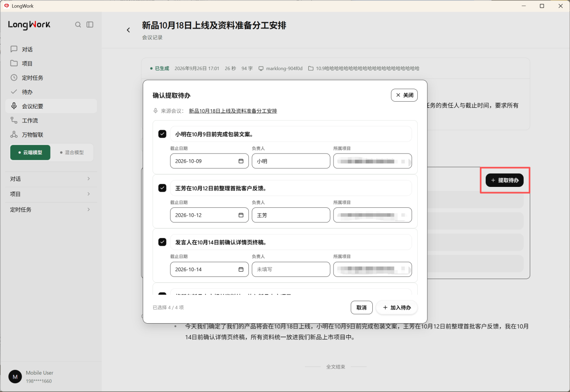Click 取消 to cancel extraction
570x392 pixels.
pyautogui.click(x=362, y=308)
